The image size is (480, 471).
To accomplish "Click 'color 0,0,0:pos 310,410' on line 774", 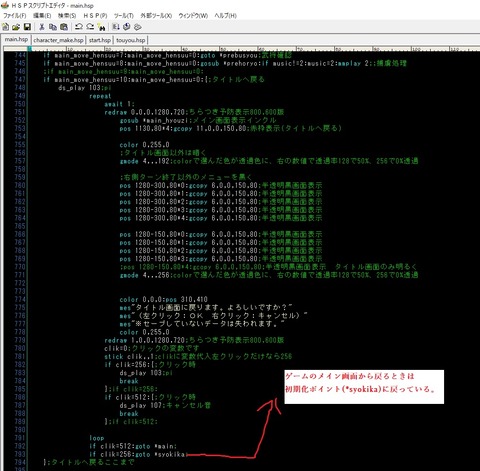I will tap(163, 299).
